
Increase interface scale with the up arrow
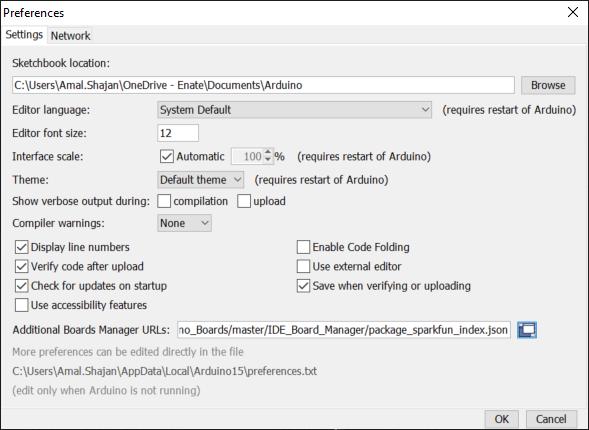click(x=268, y=152)
